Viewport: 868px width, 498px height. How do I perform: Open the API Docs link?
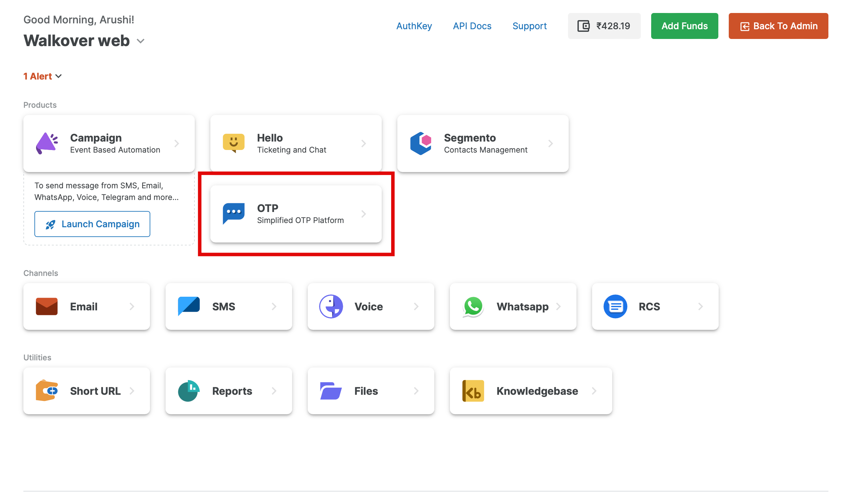tap(472, 26)
